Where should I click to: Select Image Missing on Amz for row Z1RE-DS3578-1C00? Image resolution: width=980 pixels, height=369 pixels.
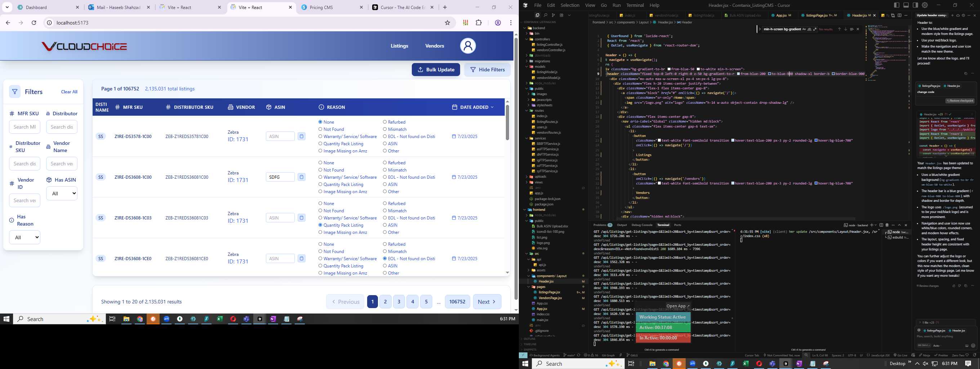point(320,151)
